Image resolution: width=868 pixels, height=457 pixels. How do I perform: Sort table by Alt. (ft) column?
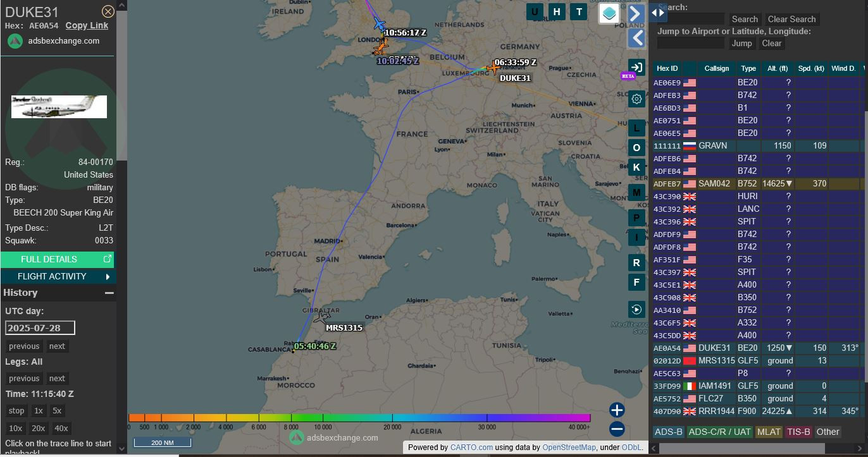click(x=777, y=68)
